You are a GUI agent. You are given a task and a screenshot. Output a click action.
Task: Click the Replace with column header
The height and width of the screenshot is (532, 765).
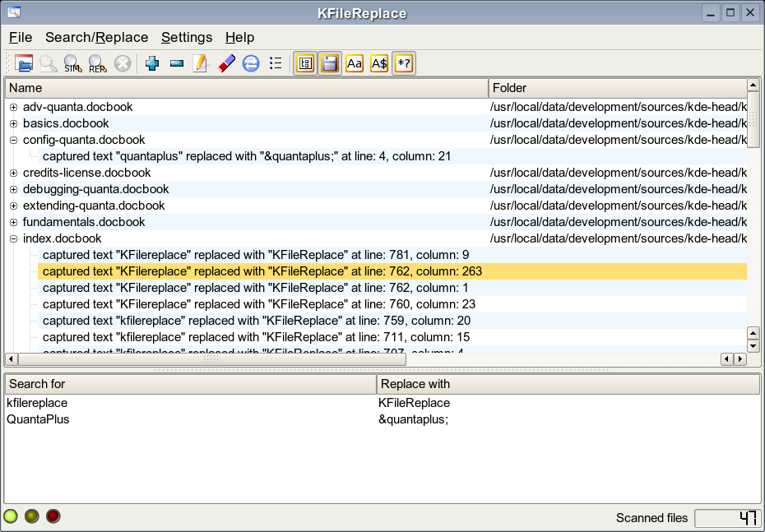568,384
